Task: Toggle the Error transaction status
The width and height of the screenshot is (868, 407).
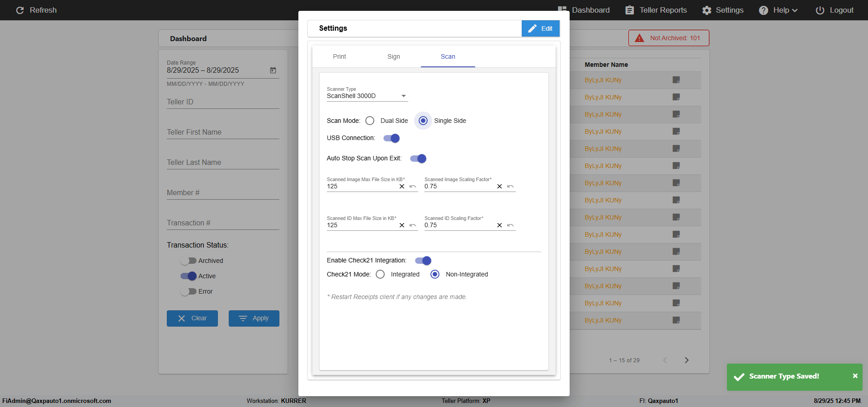Action: [x=189, y=291]
